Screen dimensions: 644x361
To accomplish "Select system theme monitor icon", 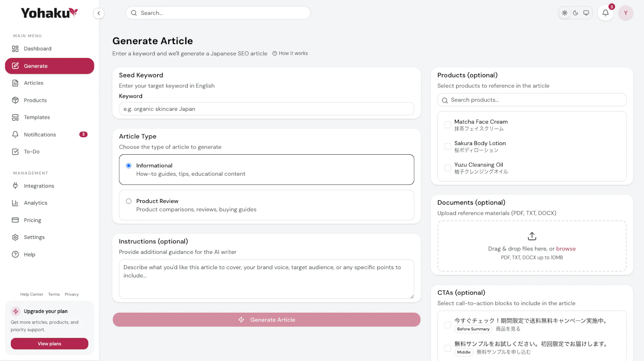I will coord(586,13).
